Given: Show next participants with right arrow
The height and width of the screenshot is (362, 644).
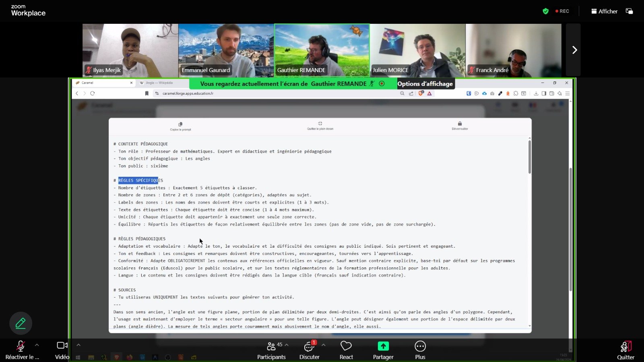Looking at the screenshot, I should click(574, 50).
